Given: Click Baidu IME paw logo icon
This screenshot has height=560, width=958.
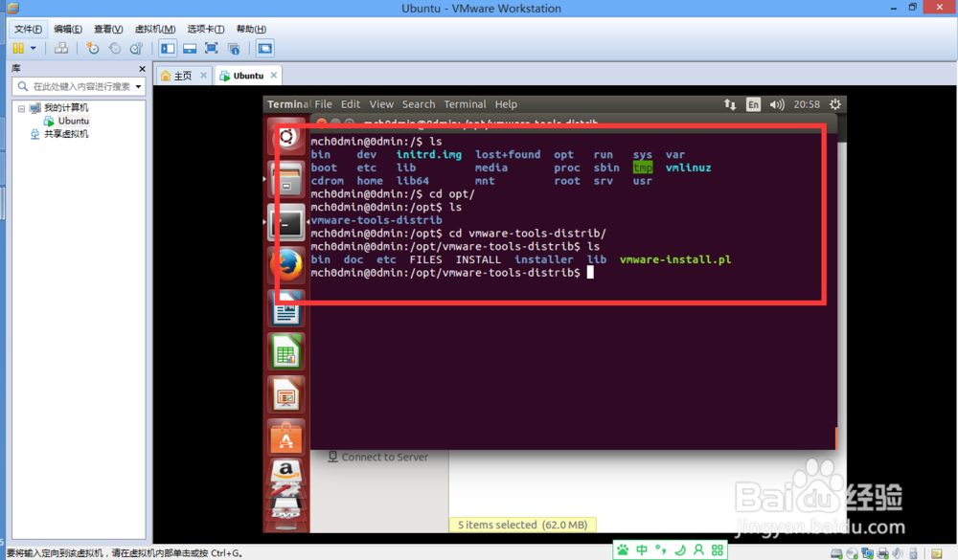Looking at the screenshot, I should pos(623,549).
